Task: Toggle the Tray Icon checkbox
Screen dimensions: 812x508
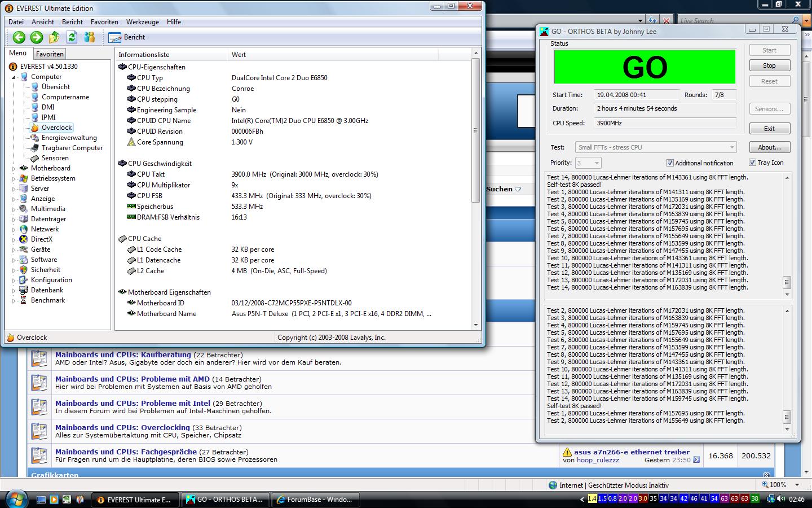Action: click(752, 163)
